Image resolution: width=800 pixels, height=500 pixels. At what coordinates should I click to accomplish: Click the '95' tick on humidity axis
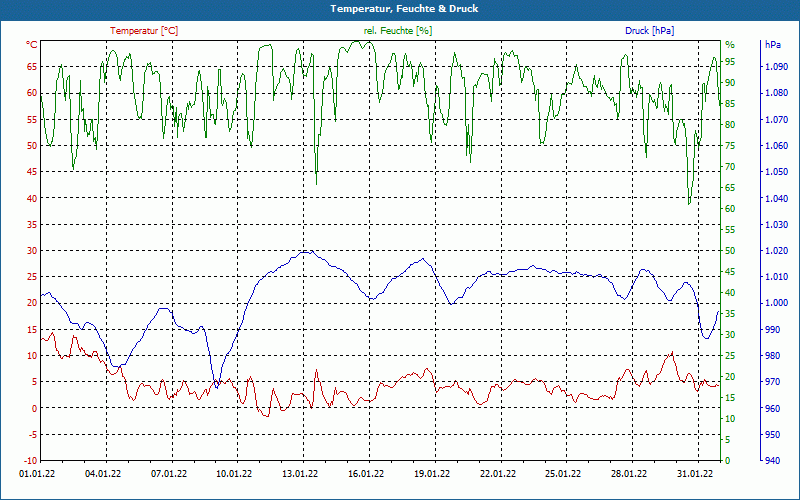731,62
